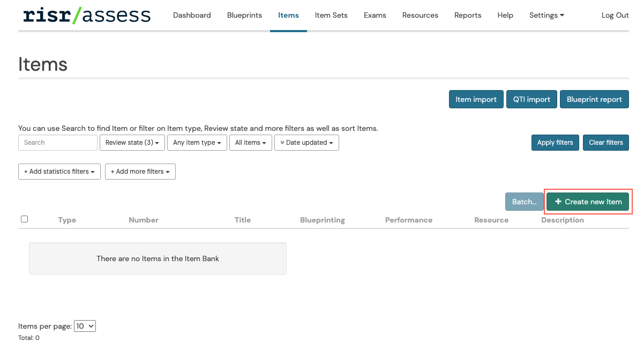
Task: Click the Item import button
Action: [476, 99]
